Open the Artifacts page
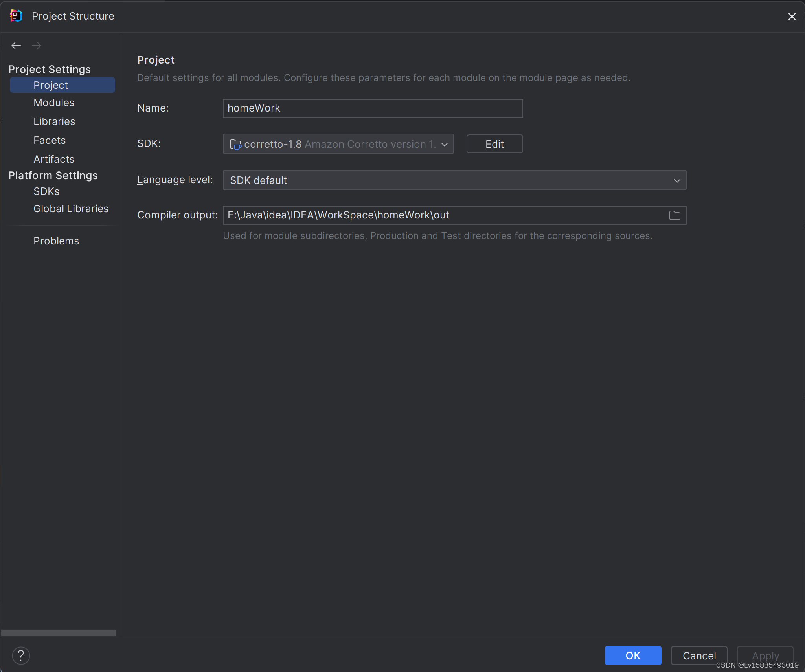 click(54, 159)
